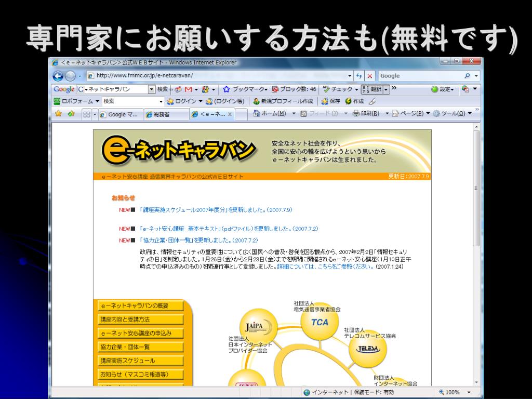Click the Quick Tabs grid icon
Image resolution: width=532 pixels, height=399 pixels.
point(87,114)
